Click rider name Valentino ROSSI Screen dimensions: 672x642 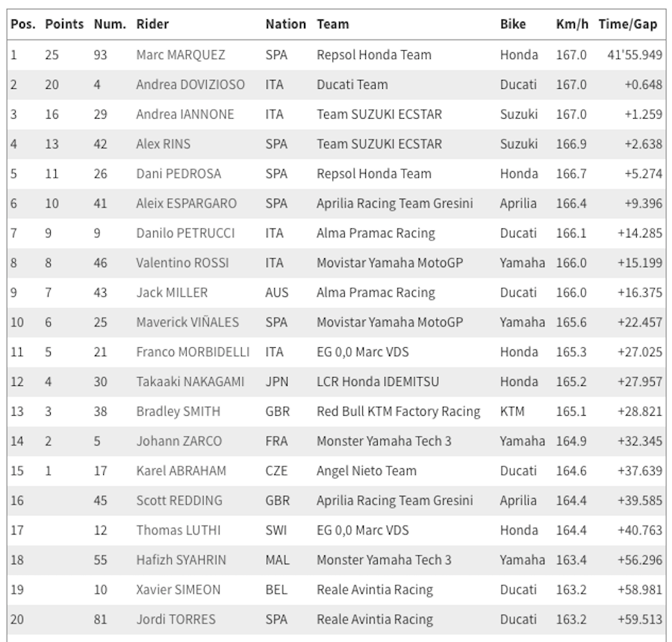coord(182,263)
